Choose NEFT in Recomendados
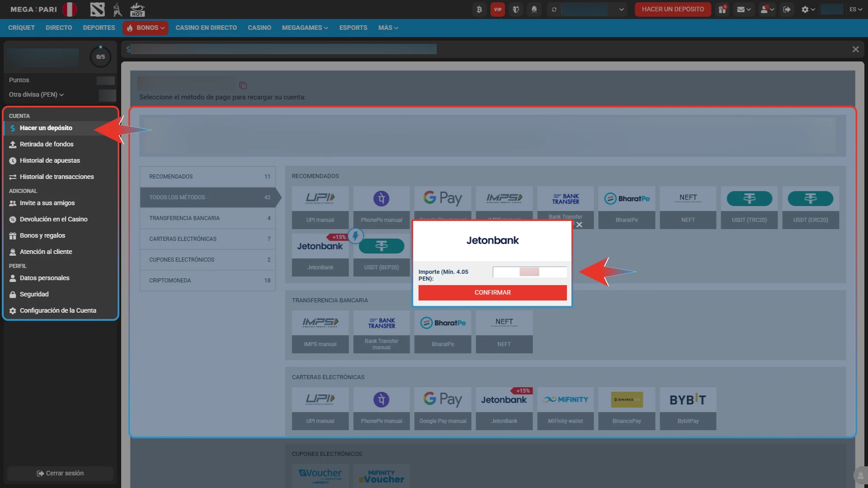Viewport: 868px width, 488px height. tap(688, 207)
